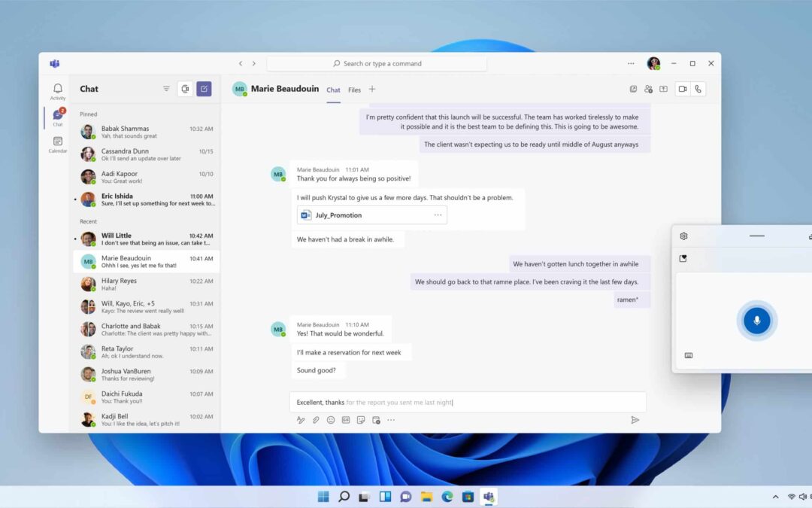812x508 pixels.
Task: Select Marie Beaudouin in chat list
Action: coord(147,261)
